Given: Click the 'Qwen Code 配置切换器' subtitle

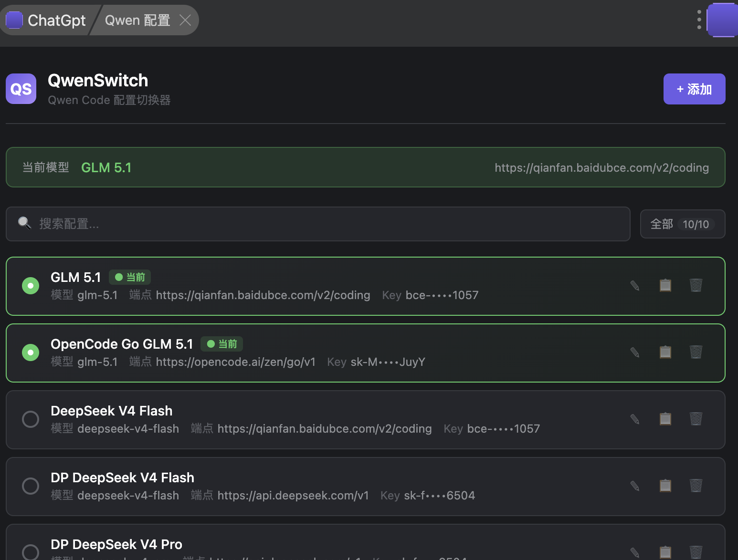Looking at the screenshot, I should click(x=109, y=100).
